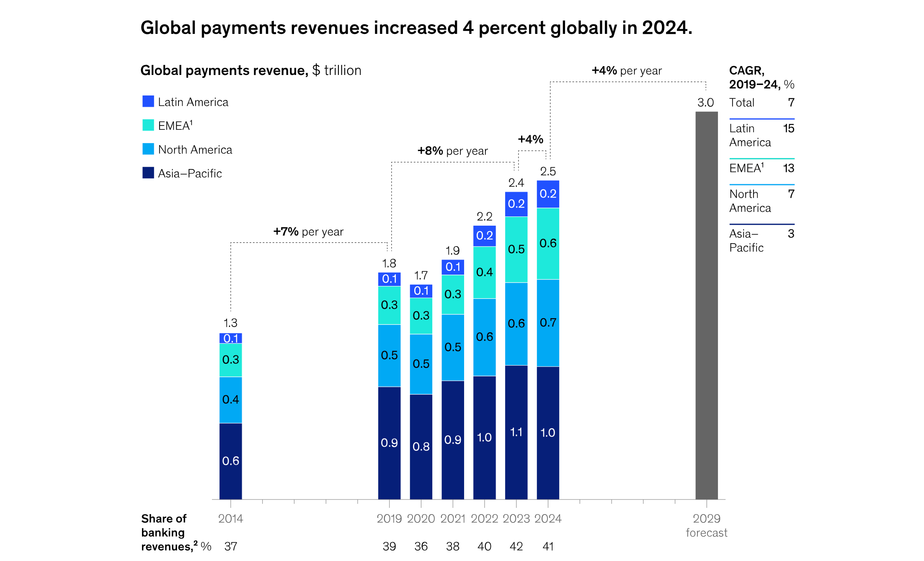Select the 2014 year label
Screen dimensions: 924x561
pos(231,518)
